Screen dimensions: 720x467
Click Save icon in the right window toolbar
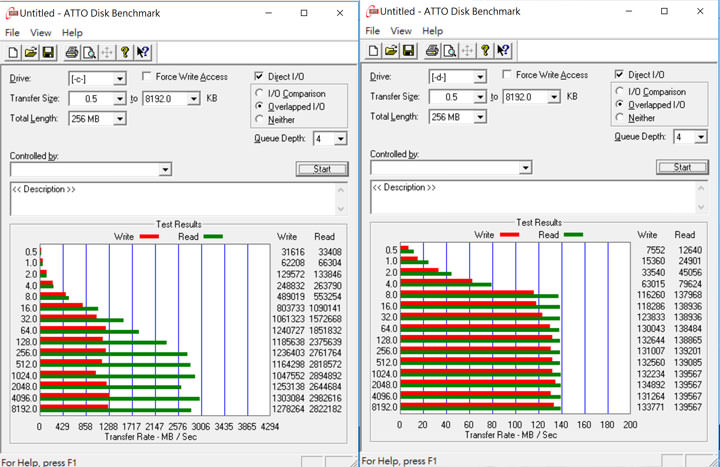[x=407, y=51]
